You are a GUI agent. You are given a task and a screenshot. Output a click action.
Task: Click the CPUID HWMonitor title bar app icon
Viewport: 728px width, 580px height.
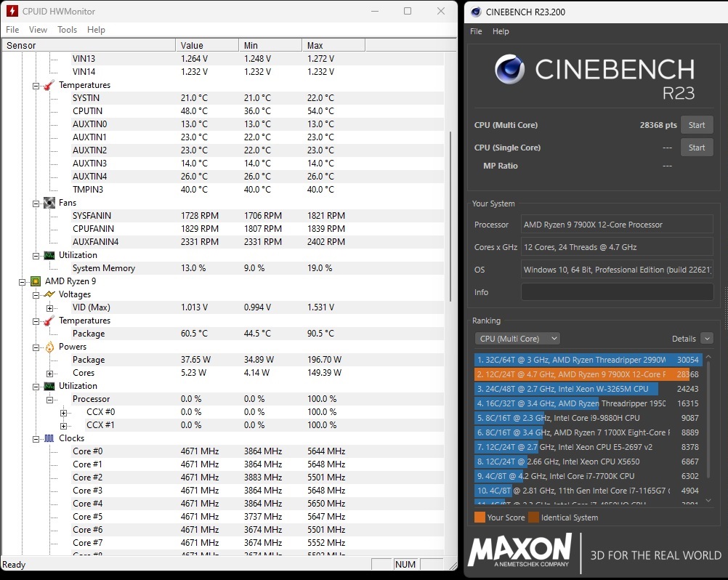(x=12, y=11)
